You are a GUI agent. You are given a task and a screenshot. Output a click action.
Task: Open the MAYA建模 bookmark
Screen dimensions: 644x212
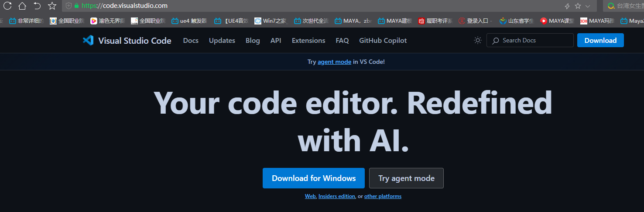[x=394, y=21]
